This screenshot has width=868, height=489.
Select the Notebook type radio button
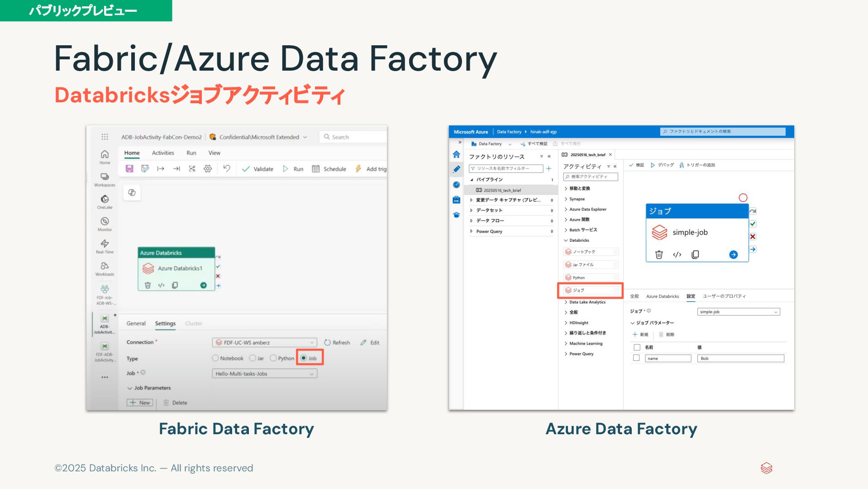click(x=215, y=358)
